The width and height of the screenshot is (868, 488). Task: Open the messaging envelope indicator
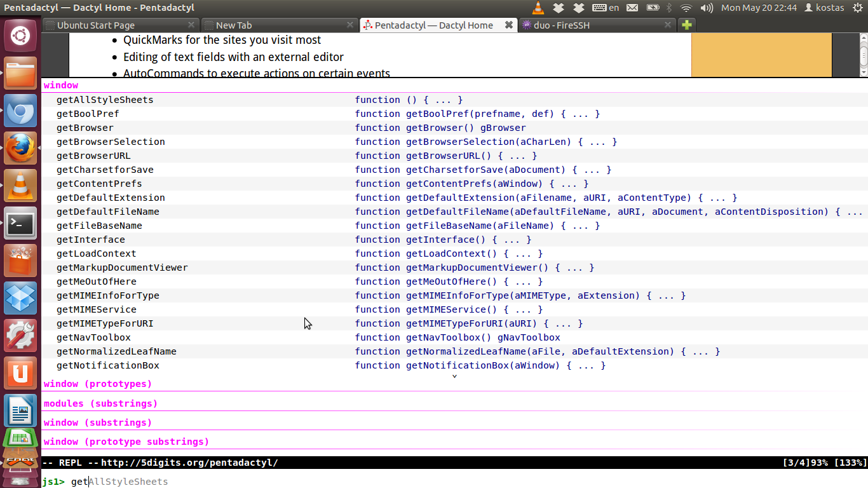[632, 8]
